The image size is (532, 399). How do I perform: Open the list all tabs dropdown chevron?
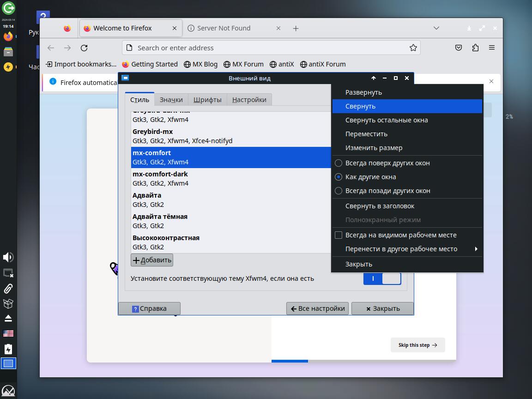tap(436, 28)
